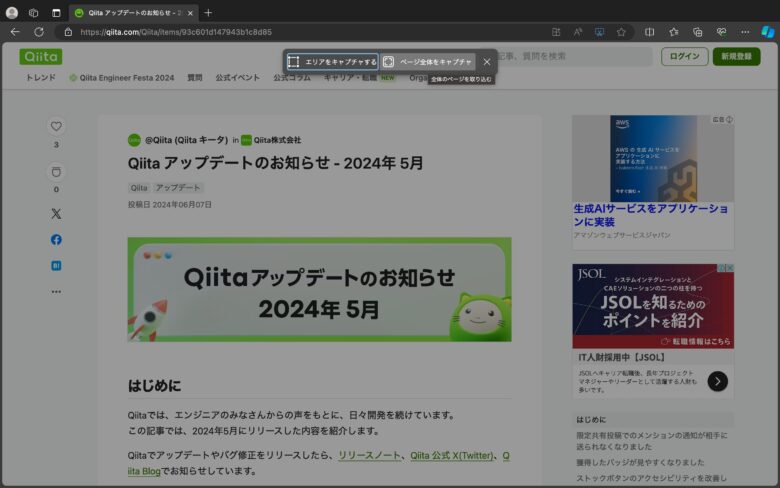Click the article banner image
The width and height of the screenshot is (780, 488).
point(319,290)
